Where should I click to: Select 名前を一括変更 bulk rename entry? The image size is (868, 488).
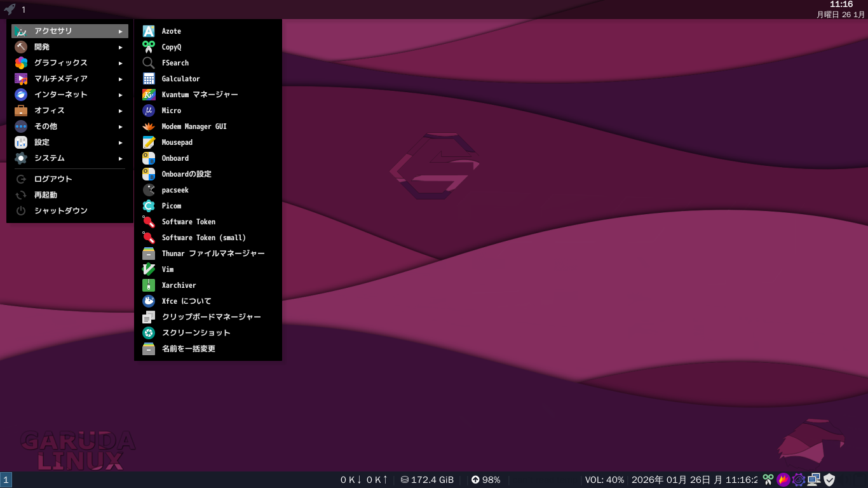[208, 349]
